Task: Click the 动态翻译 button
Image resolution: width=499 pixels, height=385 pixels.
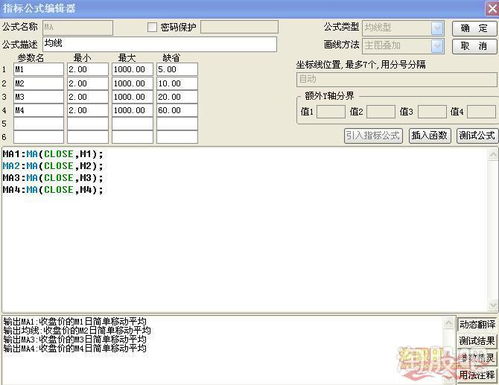Action: click(477, 324)
